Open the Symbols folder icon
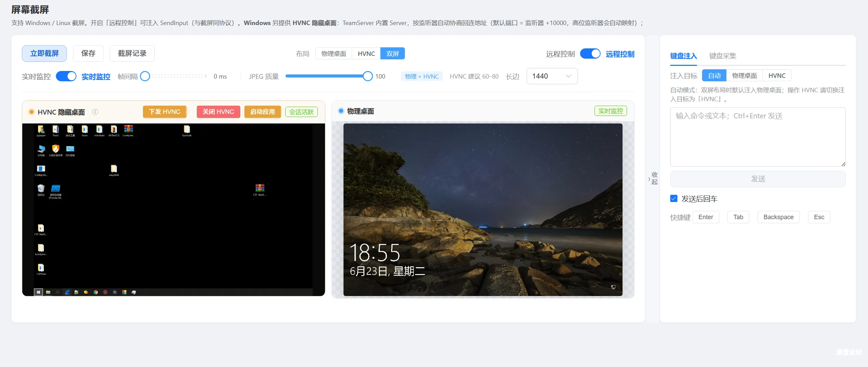868x367 pixels. pyautogui.click(x=187, y=130)
